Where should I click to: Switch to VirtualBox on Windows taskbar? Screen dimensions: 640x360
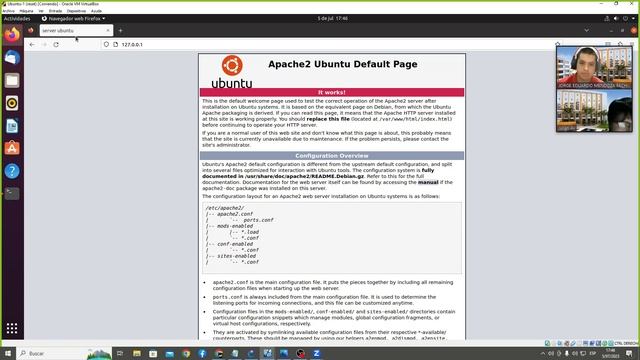pos(267,353)
